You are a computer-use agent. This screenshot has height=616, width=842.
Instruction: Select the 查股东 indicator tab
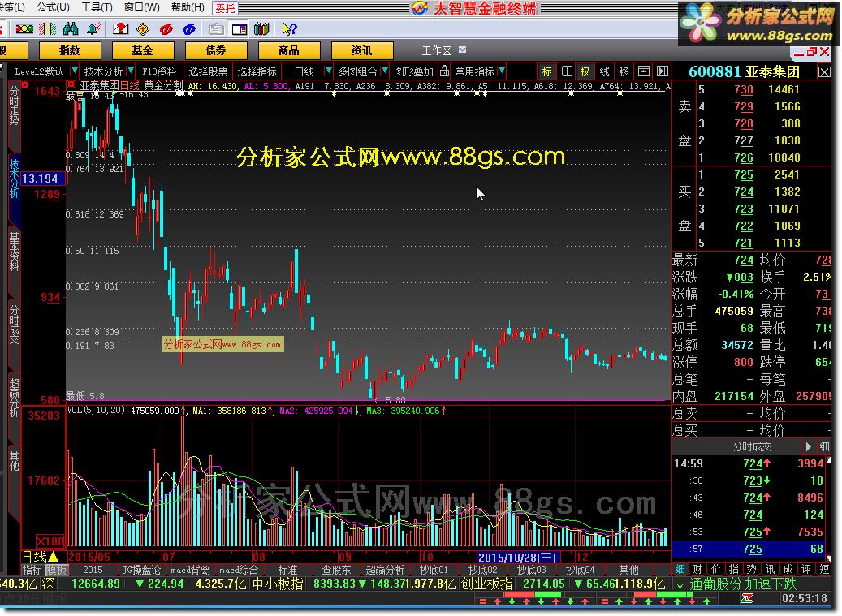336,570
